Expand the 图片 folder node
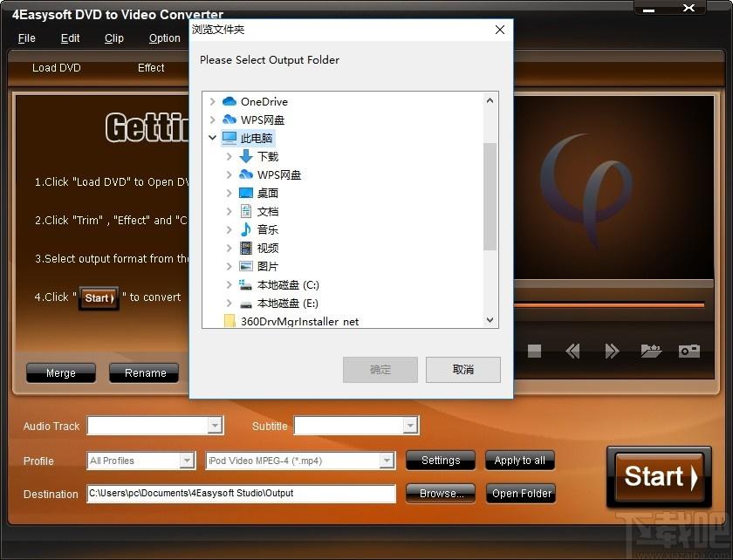Screen dimensions: 733x560 click(x=229, y=266)
